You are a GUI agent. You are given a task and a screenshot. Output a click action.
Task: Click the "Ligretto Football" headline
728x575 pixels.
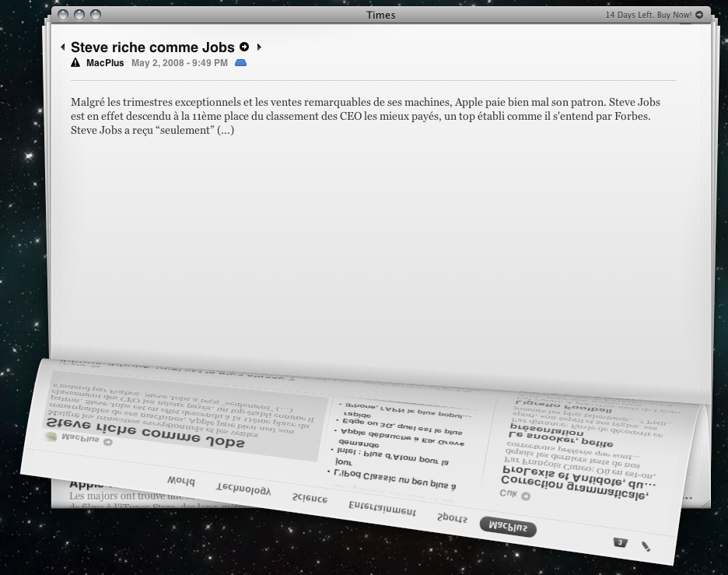pyautogui.click(x=564, y=405)
